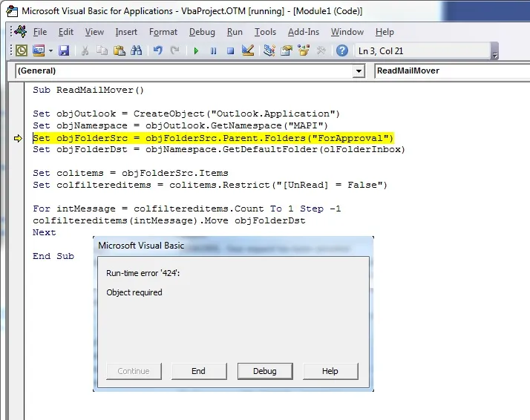Click the GetNamespace("MAPI") code line
530x420 pixels.
[x=180, y=125]
